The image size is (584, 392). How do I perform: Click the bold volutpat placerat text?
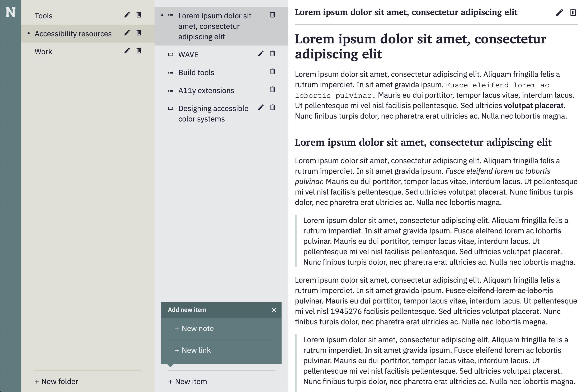pos(533,106)
